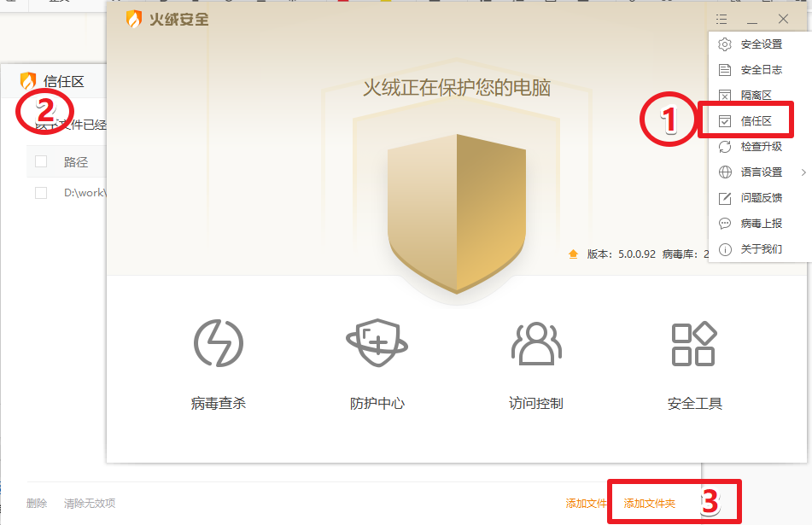Close the Huorong main window
The height and width of the screenshot is (525, 812).
783,19
